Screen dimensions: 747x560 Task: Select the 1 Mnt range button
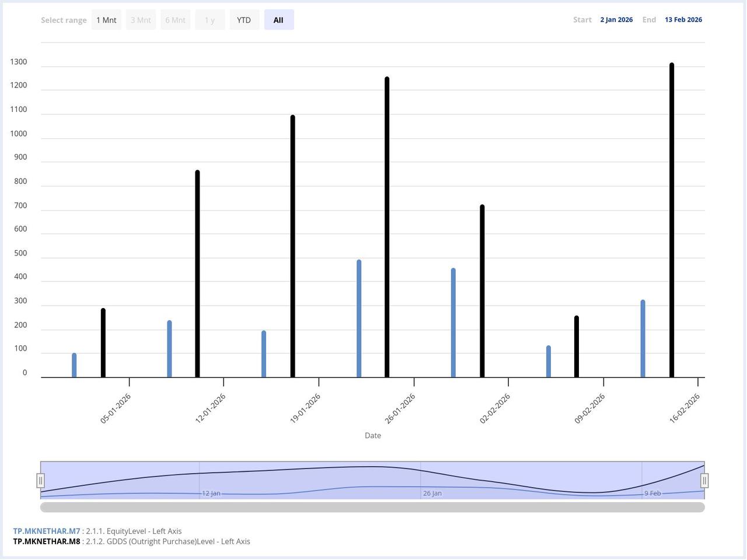pyautogui.click(x=106, y=19)
